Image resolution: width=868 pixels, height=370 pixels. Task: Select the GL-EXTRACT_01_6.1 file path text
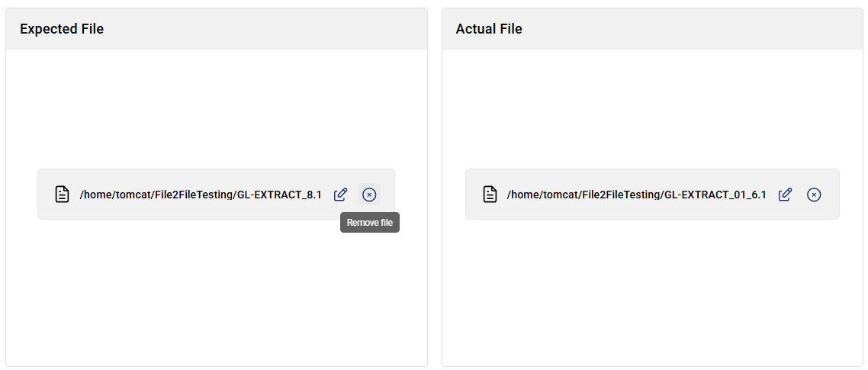tap(637, 195)
